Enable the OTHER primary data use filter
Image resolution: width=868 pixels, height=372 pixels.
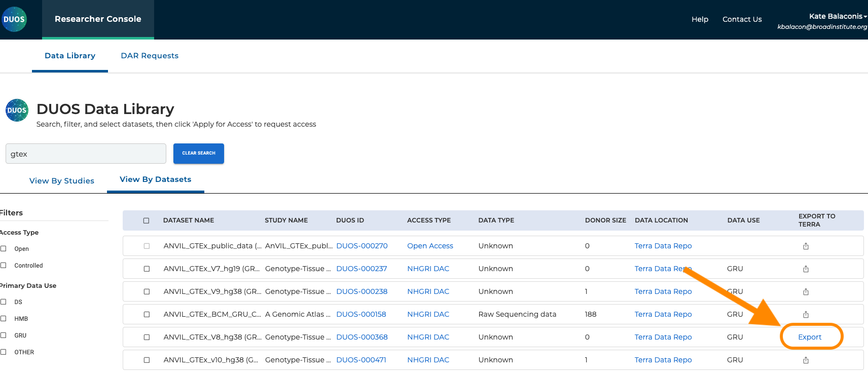click(x=4, y=352)
